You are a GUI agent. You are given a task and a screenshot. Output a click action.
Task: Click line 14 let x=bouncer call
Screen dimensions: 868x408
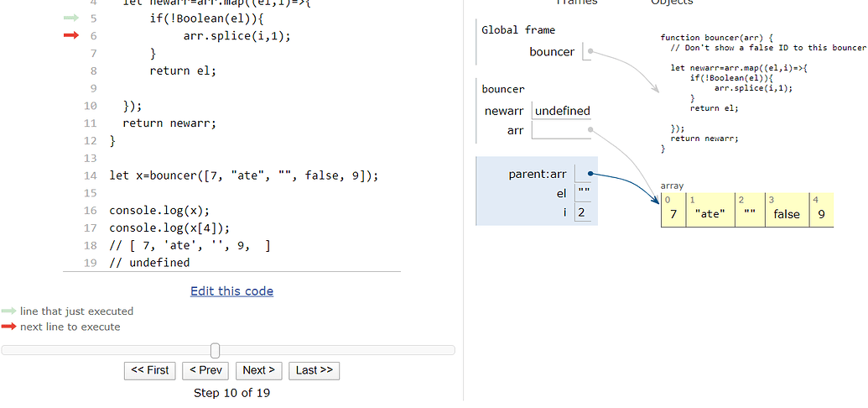click(244, 176)
